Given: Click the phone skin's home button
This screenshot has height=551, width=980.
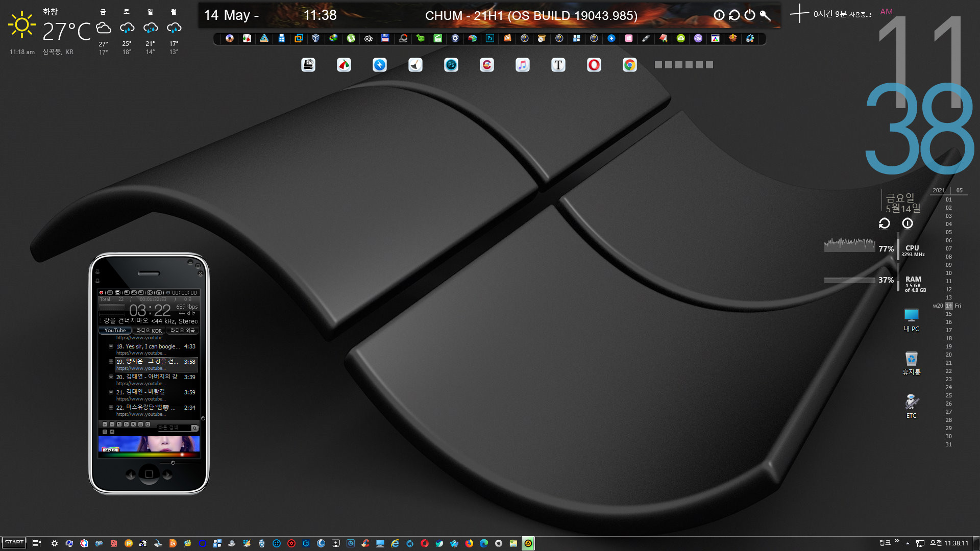Looking at the screenshot, I should click(x=149, y=474).
